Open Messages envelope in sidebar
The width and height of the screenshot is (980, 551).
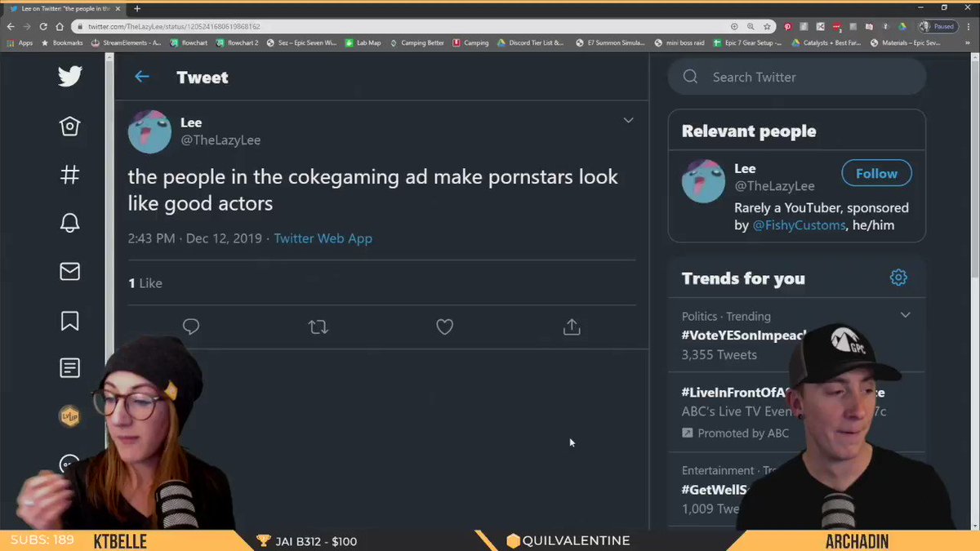pos(69,272)
